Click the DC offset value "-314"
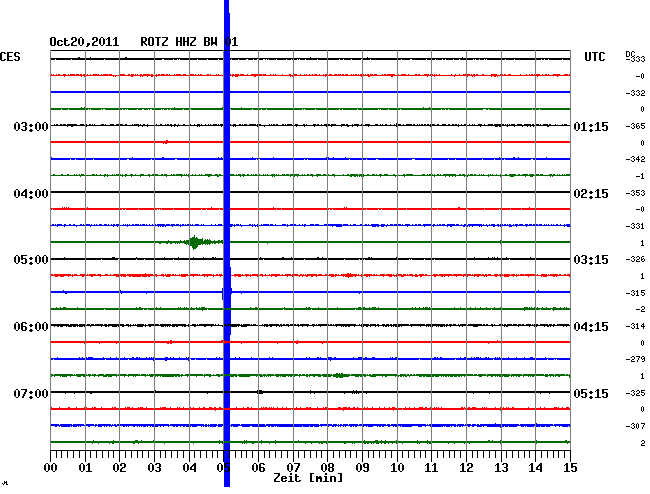 point(635,326)
